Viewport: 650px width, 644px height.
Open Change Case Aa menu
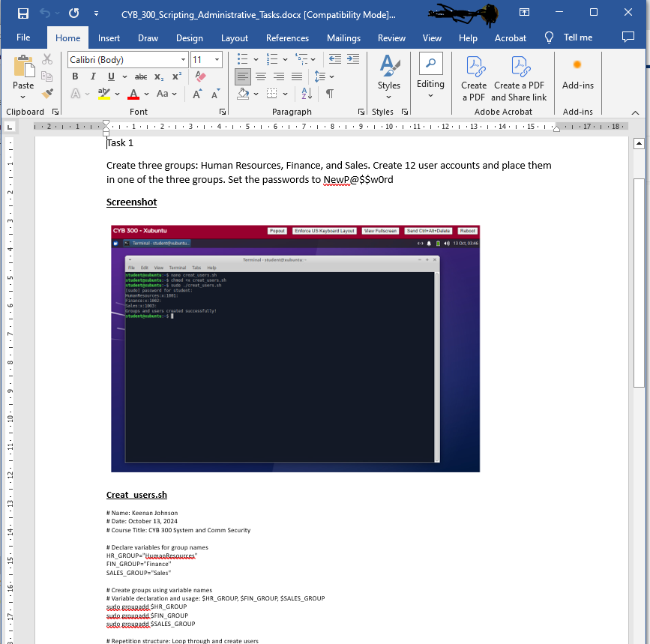click(x=166, y=94)
